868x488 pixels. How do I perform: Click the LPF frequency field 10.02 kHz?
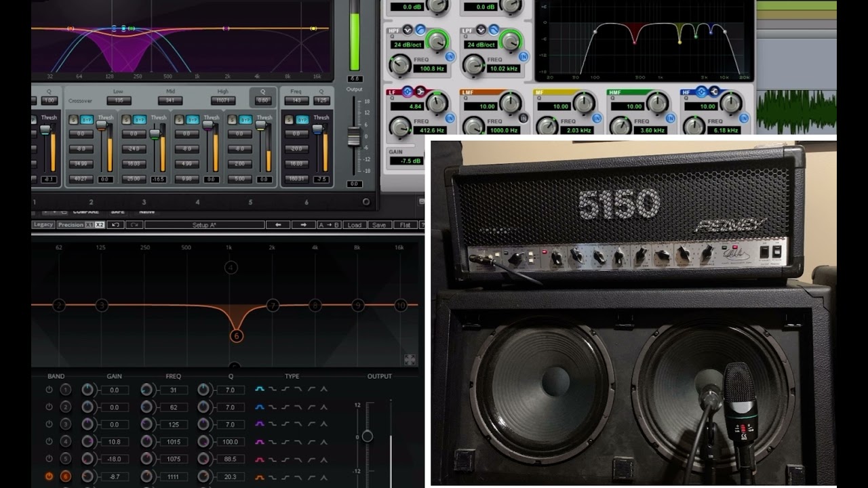click(x=504, y=68)
